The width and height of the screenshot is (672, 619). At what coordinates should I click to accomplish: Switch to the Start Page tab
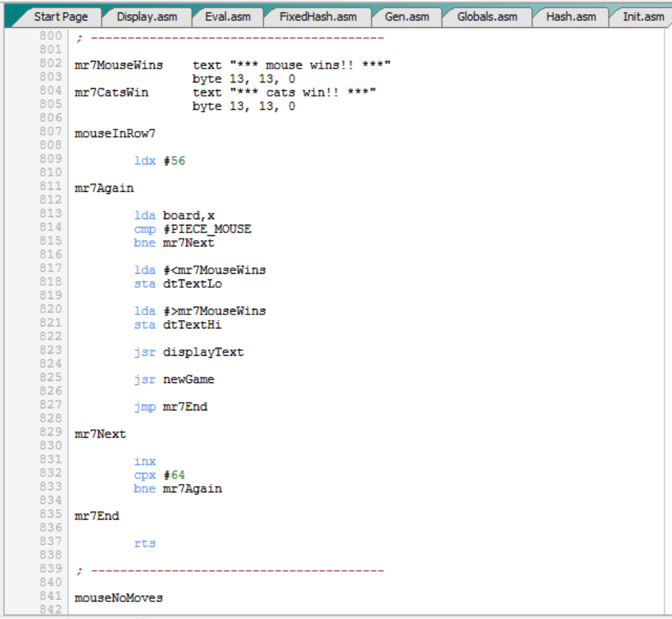click(x=60, y=16)
